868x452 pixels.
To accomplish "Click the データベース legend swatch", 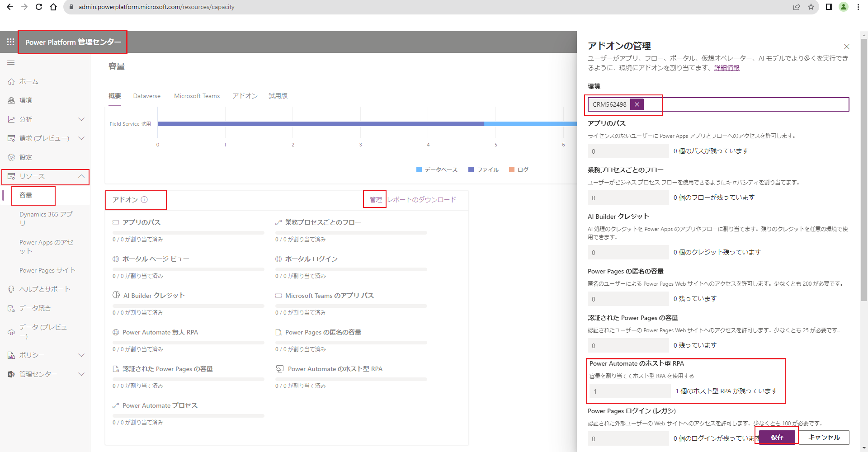I will pyautogui.click(x=419, y=169).
